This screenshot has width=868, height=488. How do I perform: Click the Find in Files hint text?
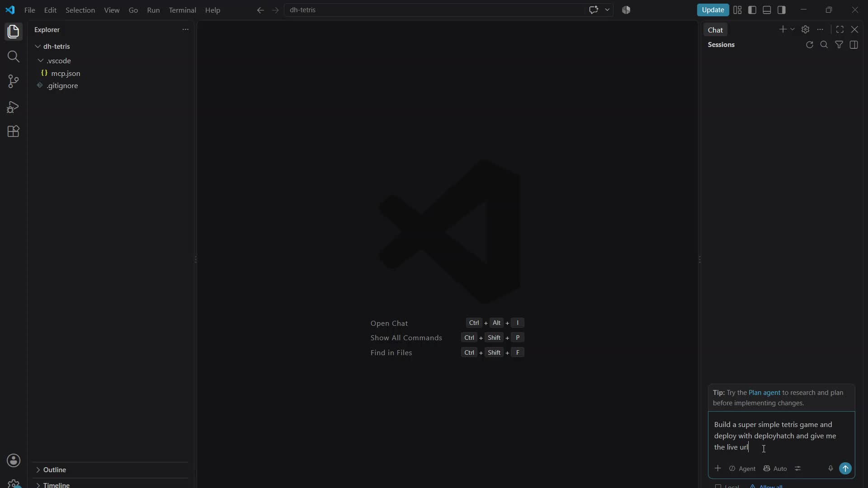(391, 353)
